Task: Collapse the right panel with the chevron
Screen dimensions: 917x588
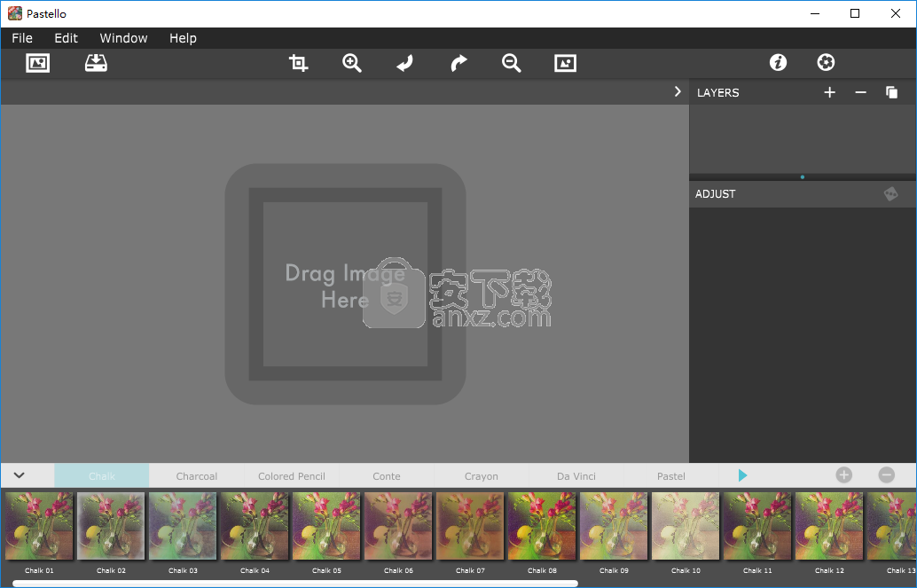Action: pyautogui.click(x=678, y=92)
